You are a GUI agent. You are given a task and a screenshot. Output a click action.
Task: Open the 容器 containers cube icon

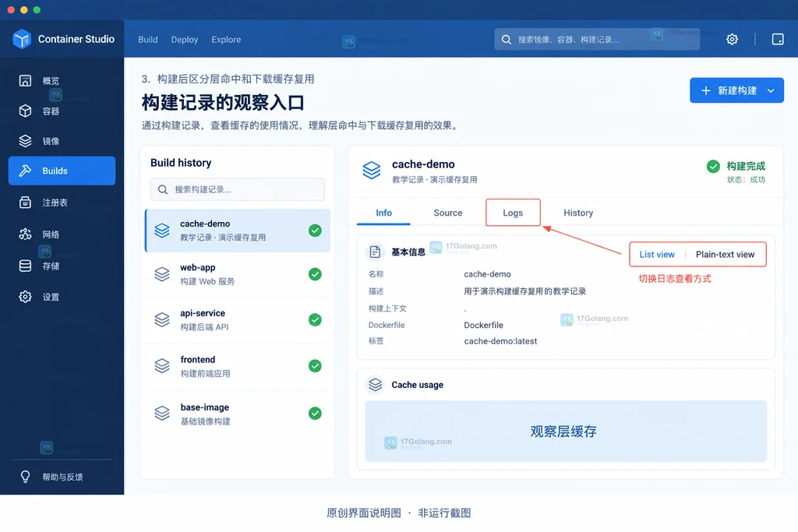[x=25, y=111]
